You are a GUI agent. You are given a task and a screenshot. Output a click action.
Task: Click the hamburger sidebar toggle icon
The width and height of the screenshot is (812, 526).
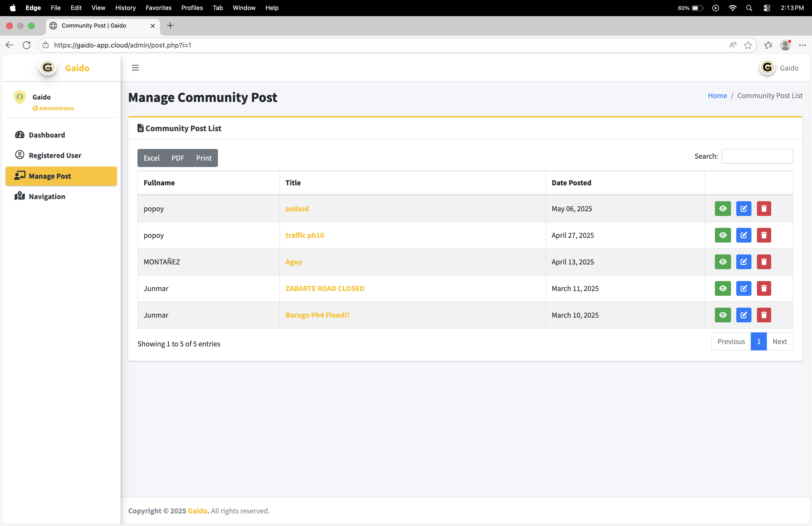(x=135, y=67)
